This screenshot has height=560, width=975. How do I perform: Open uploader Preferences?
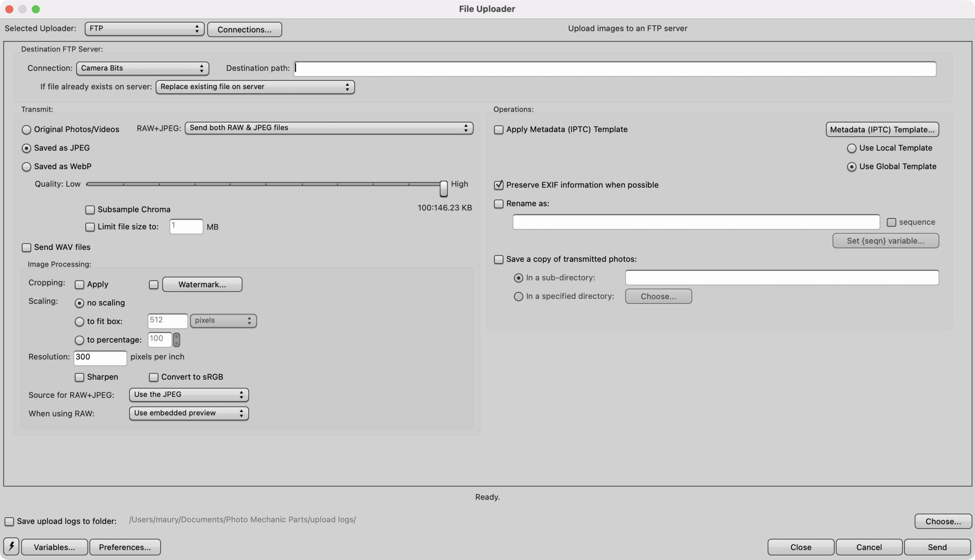(x=125, y=547)
